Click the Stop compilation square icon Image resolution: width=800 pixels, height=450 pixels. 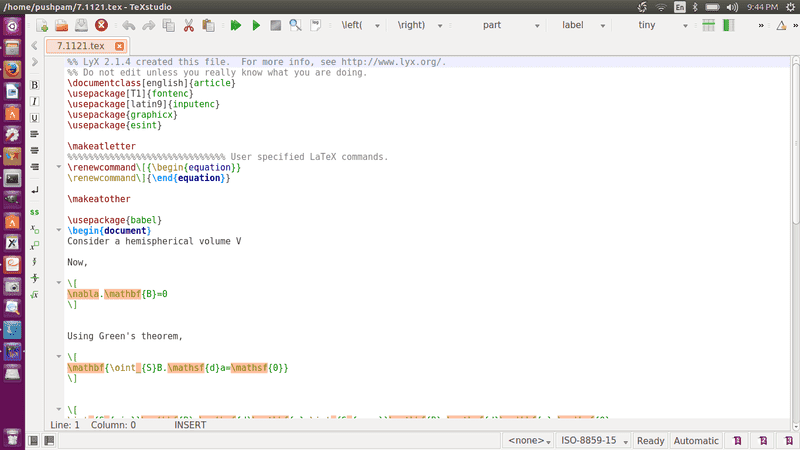(x=275, y=24)
